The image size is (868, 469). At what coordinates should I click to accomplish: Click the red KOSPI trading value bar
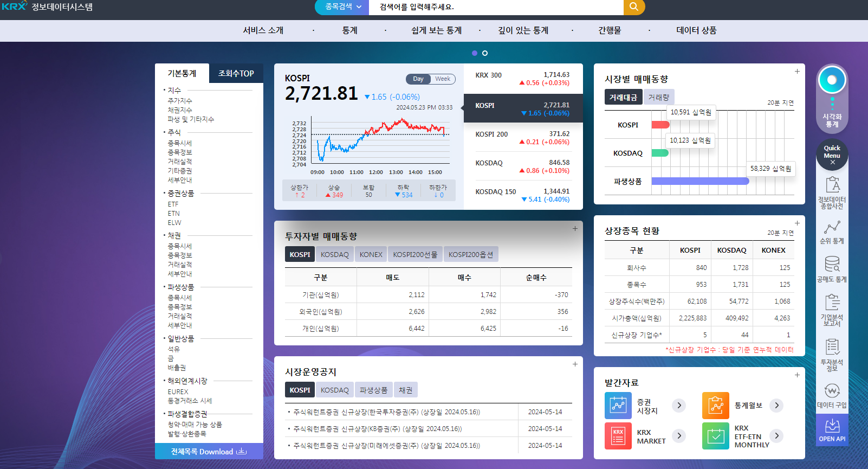(660, 125)
